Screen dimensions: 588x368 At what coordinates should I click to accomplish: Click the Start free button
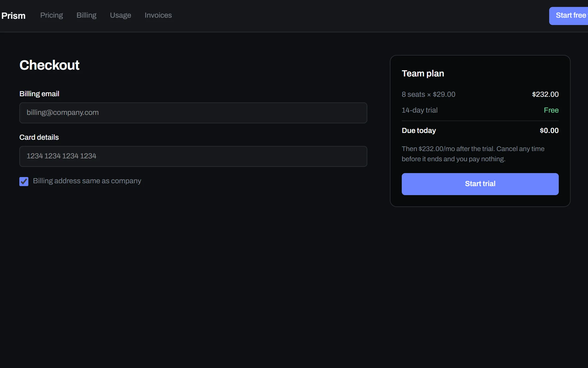pos(568,16)
